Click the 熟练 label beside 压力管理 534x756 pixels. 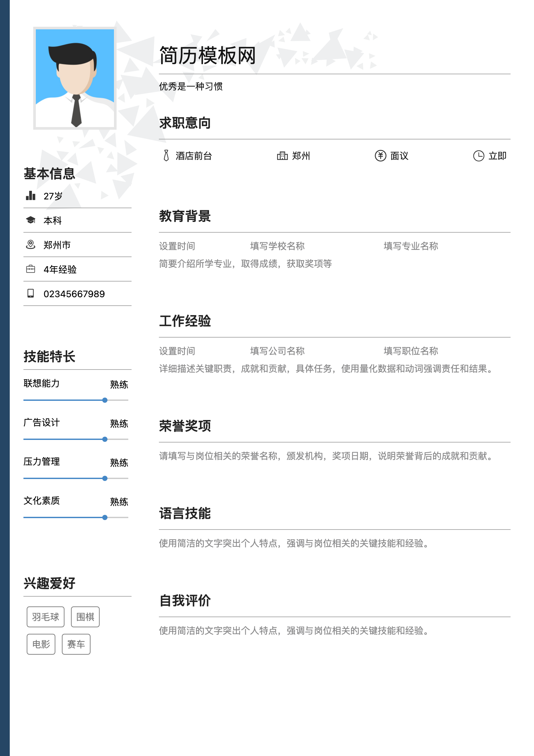point(119,463)
